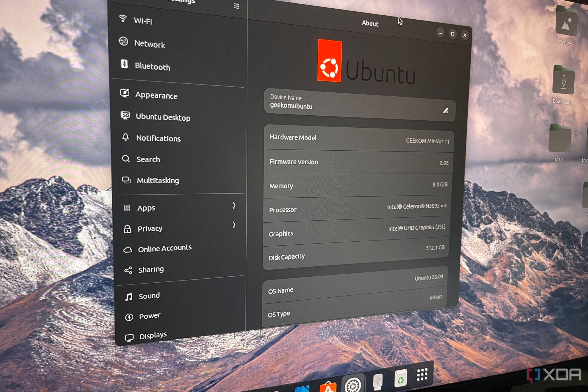Click edit device name pencil icon
This screenshot has width=588, height=392.
point(446,110)
